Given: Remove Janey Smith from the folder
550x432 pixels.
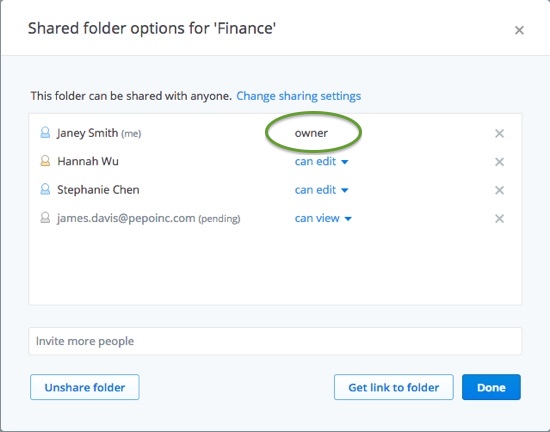Looking at the screenshot, I should (x=499, y=134).
